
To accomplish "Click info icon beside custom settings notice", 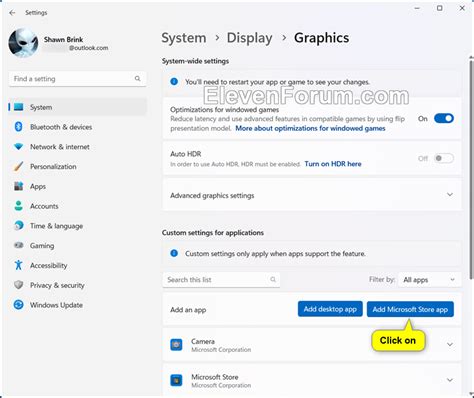I will pyautogui.click(x=174, y=253).
